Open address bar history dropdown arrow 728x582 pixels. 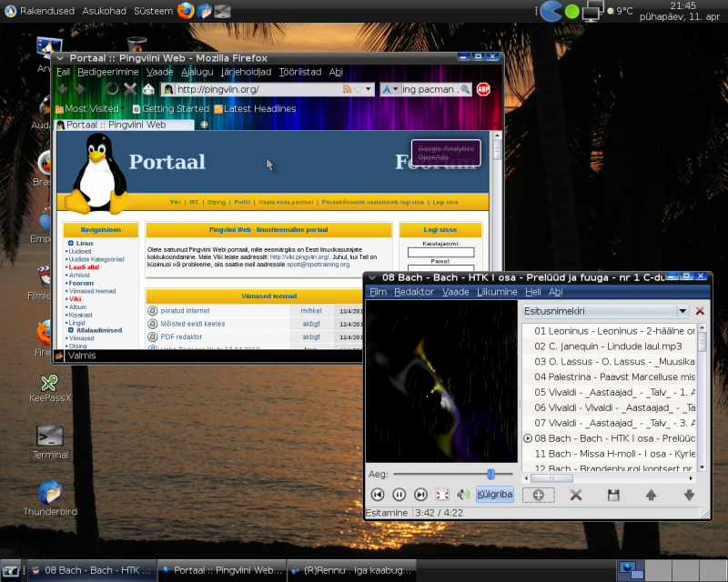point(369,88)
